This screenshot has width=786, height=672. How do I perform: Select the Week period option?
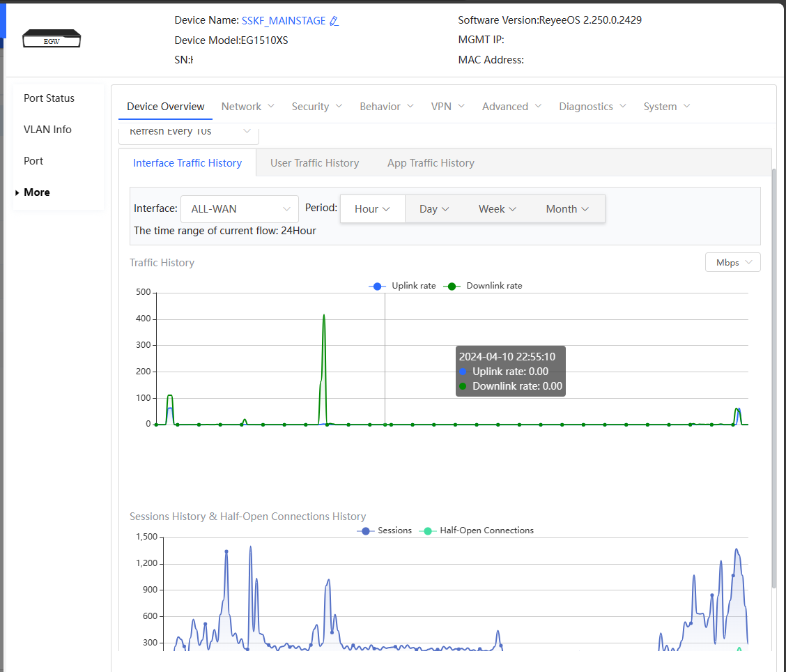click(x=497, y=209)
